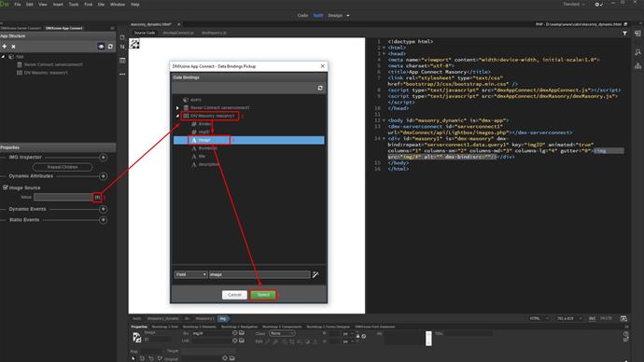This screenshot has height=362, width=644.
Task: Add a Dynamic Event with plus button
Action: click(103, 209)
